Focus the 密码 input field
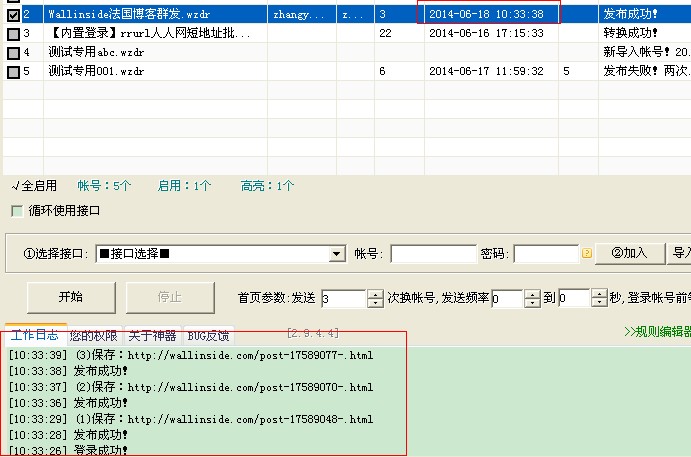This screenshot has width=691, height=457. tap(545, 254)
